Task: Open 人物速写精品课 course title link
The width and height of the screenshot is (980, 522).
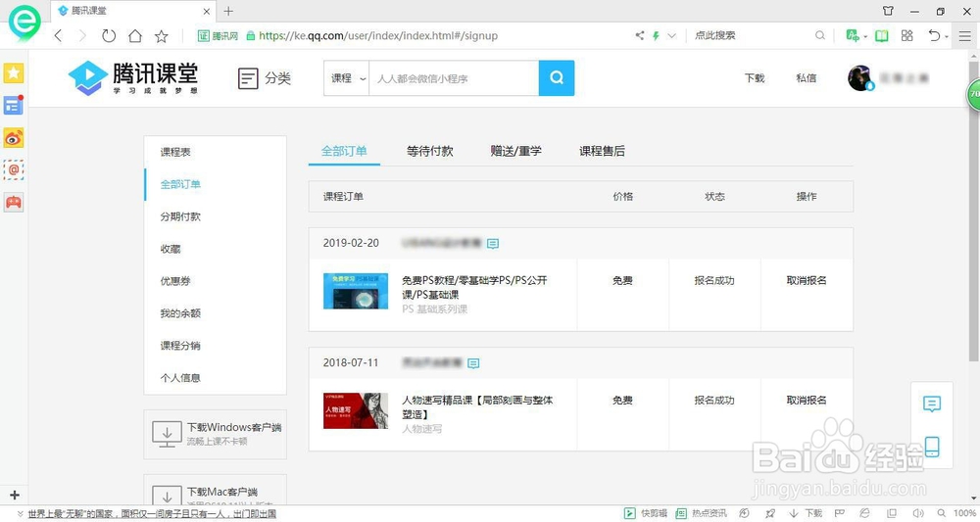Action: pyautogui.click(x=477, y=406)
